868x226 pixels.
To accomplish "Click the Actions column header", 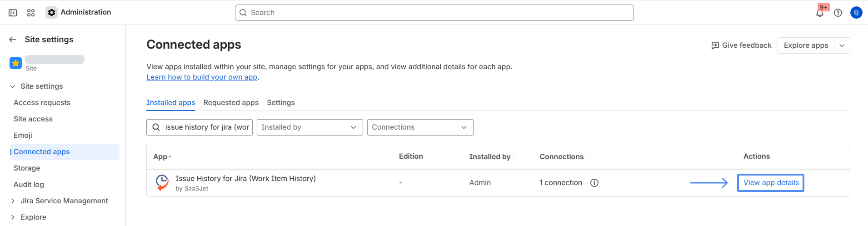I will click(x=757, y=156).
